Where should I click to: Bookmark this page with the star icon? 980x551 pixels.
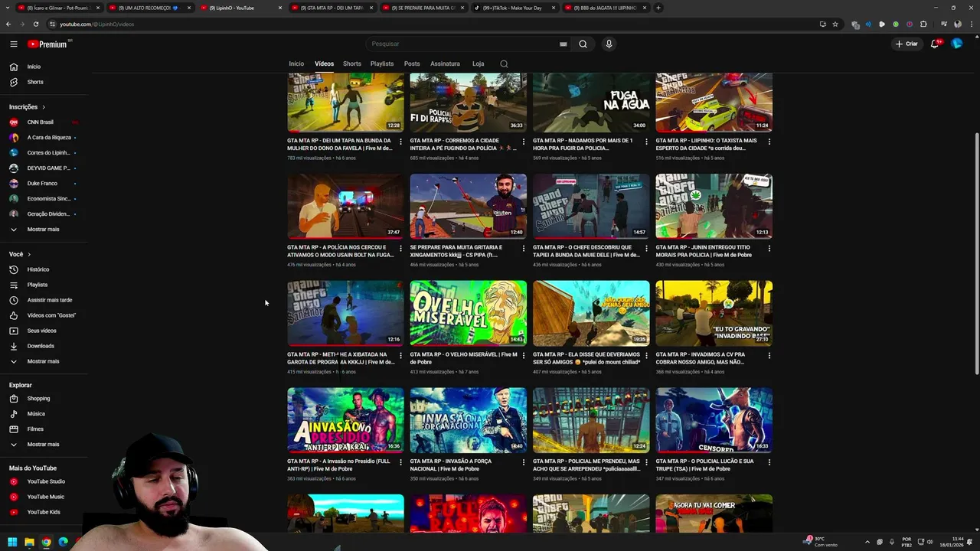835,24
